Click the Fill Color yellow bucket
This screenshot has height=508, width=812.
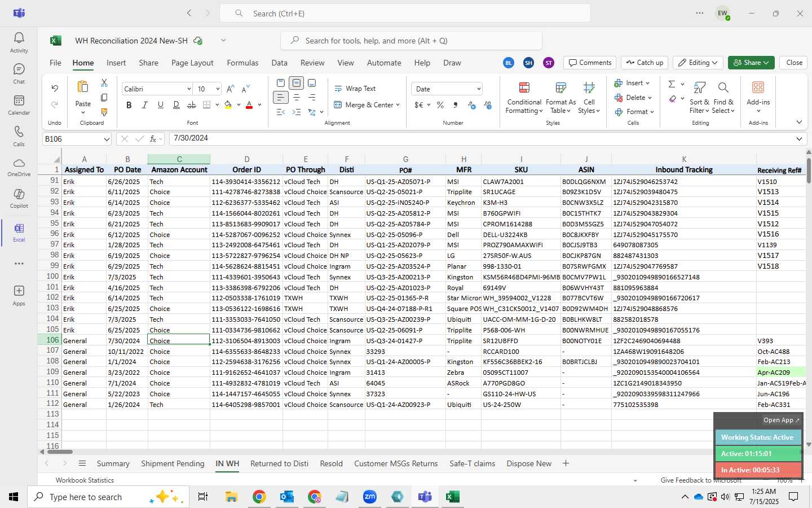pyautogui.click(x=228, y=105)
